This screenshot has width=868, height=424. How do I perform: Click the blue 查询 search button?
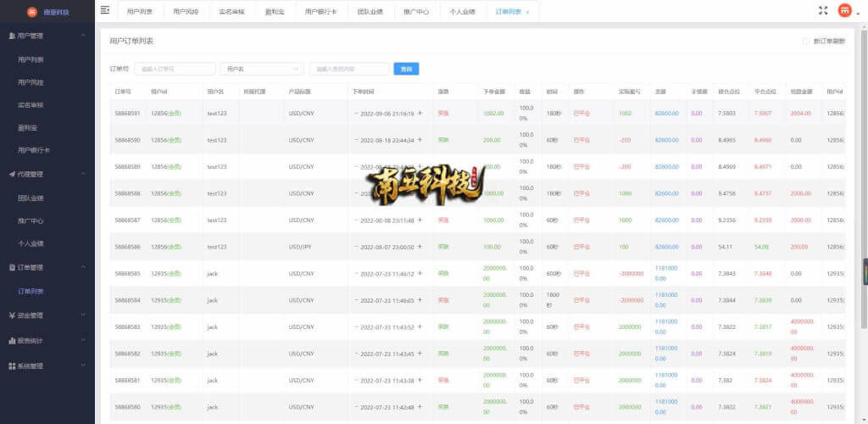tap(406, 69)
